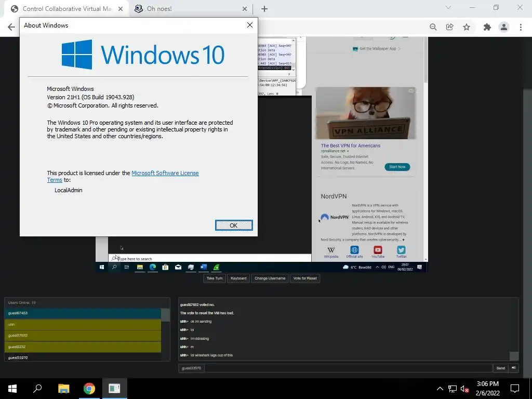Image resolution: width=532 pixels, height=399 pixels.
Task: Open NordVPN Twitter link in VM
Action: pyautogui.click(x=401, y=252)
